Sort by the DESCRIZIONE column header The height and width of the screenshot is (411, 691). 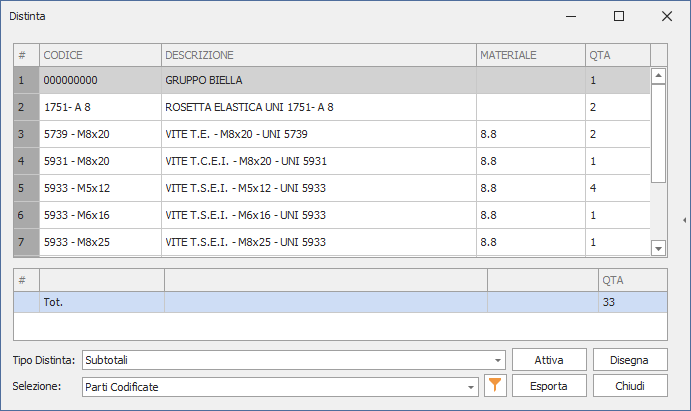317,54
